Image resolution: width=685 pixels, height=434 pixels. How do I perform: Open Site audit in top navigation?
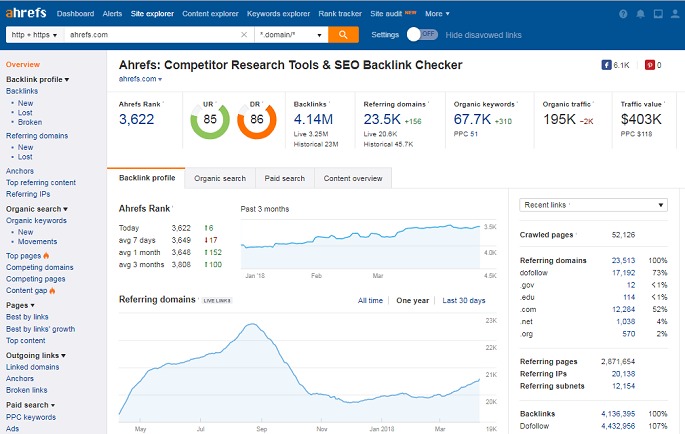[x=386, y=14]
